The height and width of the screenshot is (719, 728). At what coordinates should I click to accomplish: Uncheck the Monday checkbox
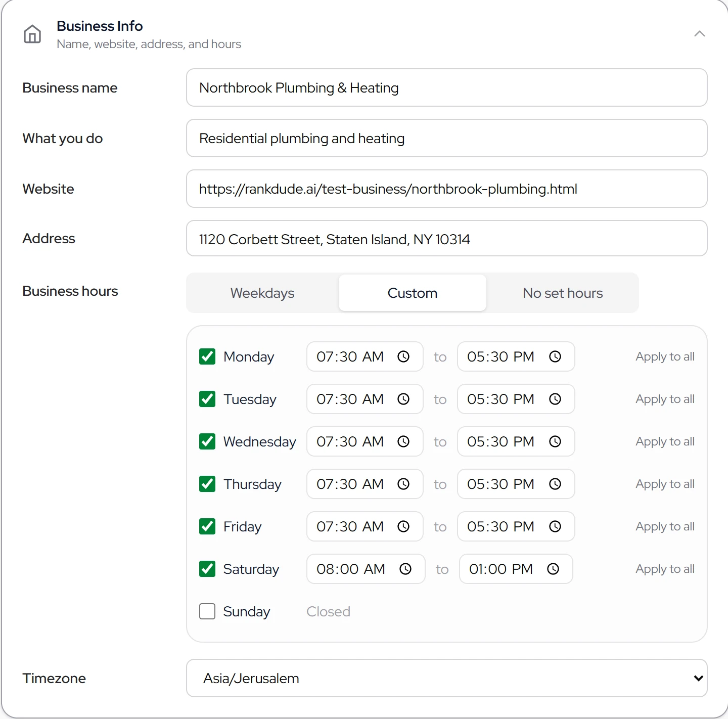(x=207, y=356)
